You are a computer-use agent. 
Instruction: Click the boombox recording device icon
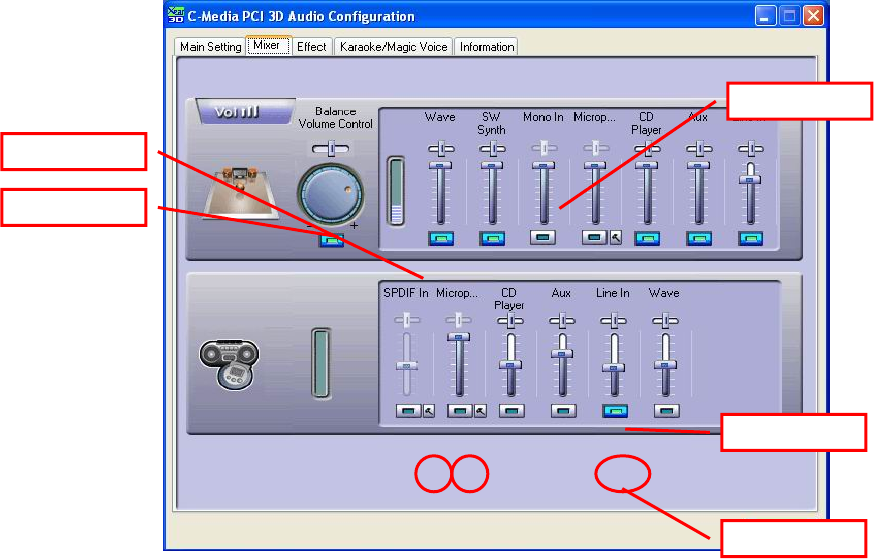230,363
